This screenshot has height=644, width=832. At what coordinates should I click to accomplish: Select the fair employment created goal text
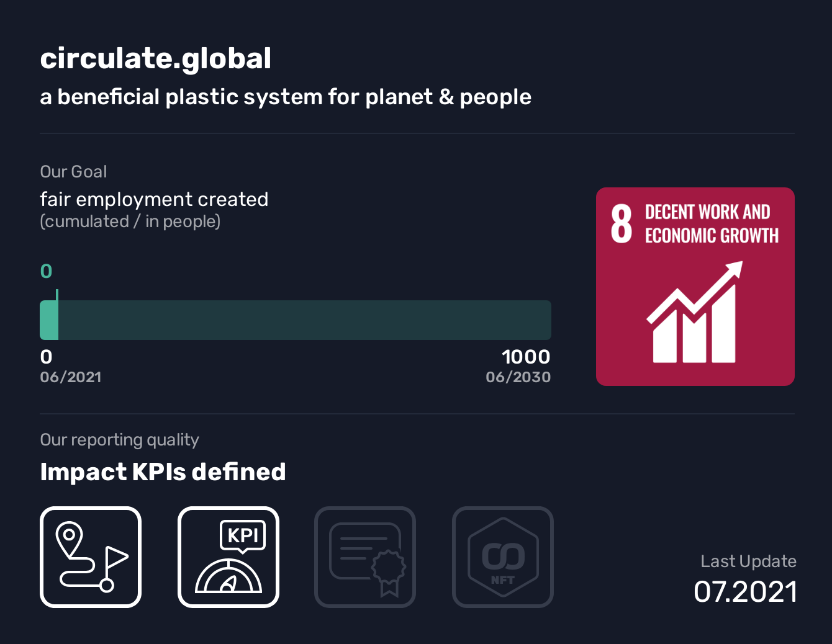coord(154,199)
